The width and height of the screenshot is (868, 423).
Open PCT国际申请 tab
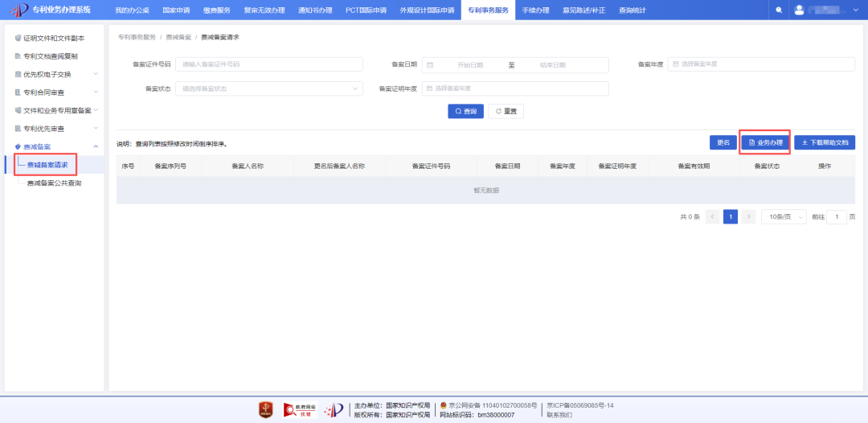(x=366, y=10)
